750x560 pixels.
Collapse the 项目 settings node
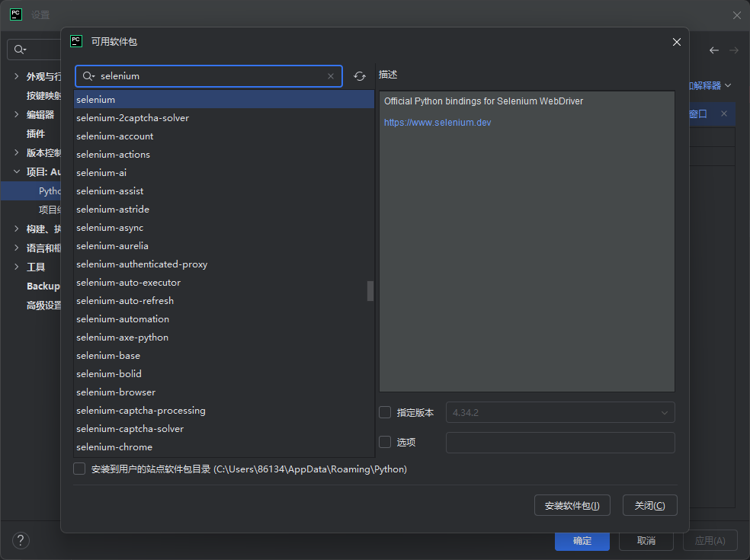[x=16, y=171]
